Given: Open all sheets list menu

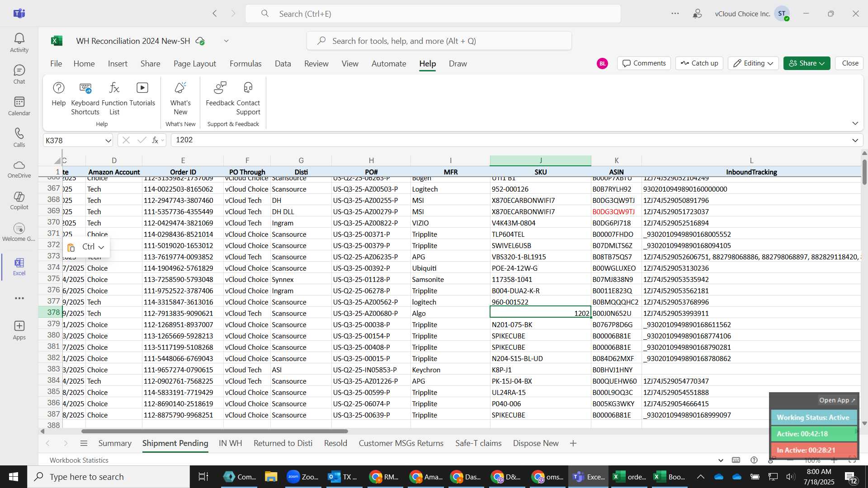Looking at the screenshot, I should 84,443.
